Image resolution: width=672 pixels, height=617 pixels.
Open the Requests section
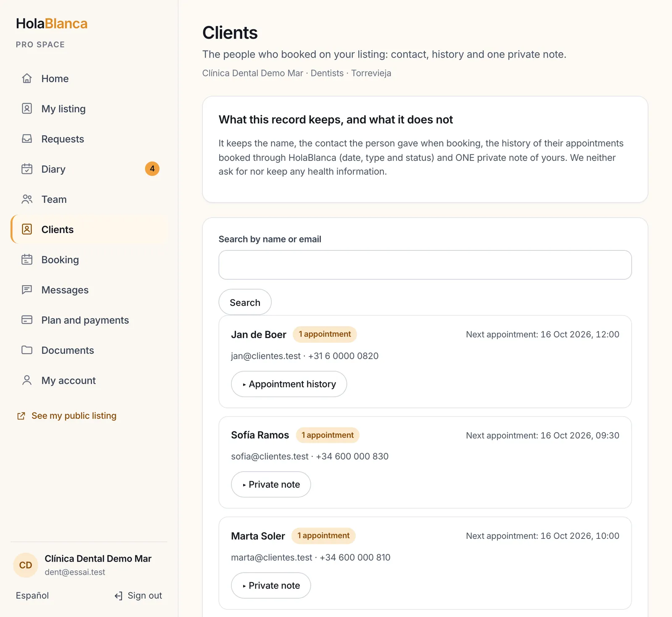[x=90, y=139]
